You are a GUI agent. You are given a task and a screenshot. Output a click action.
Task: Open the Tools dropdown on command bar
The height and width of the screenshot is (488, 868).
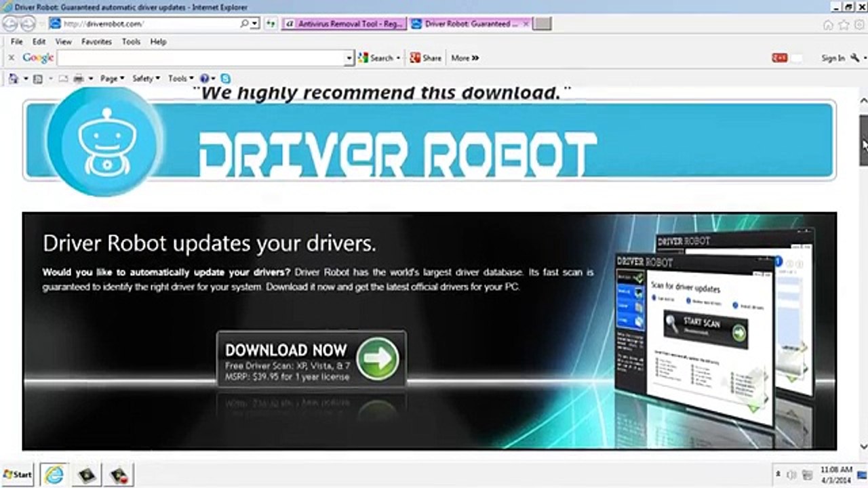click(x=180, y=79)
